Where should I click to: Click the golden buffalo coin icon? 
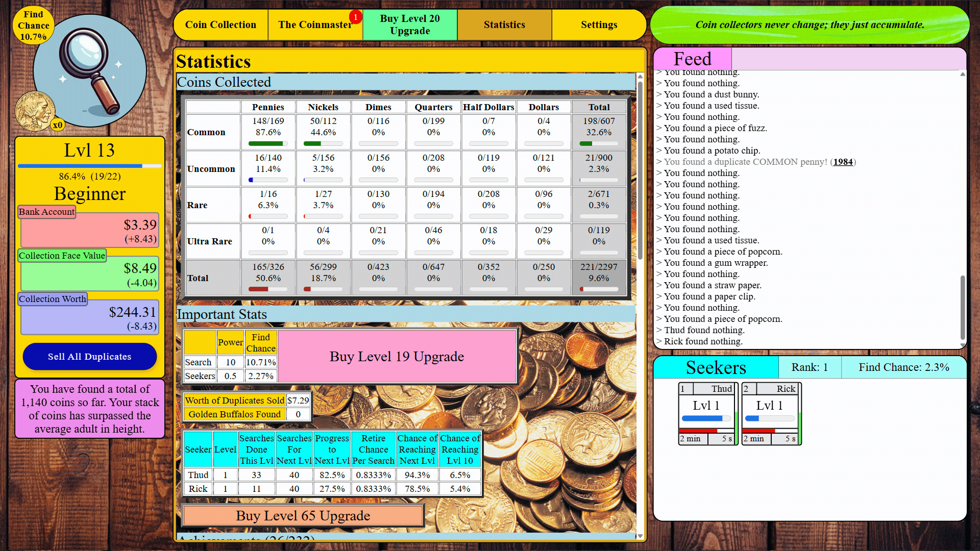point(35,111)
